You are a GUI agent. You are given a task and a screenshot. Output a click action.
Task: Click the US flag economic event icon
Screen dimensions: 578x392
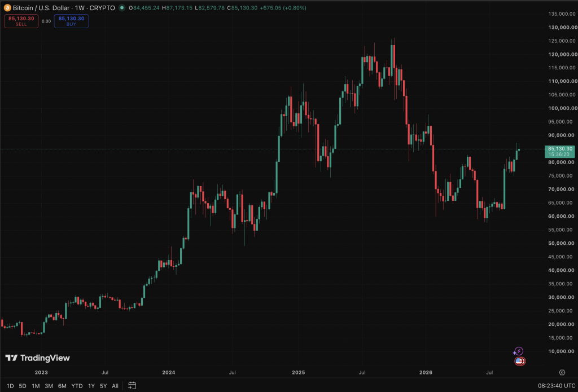(x=519, y=362)
